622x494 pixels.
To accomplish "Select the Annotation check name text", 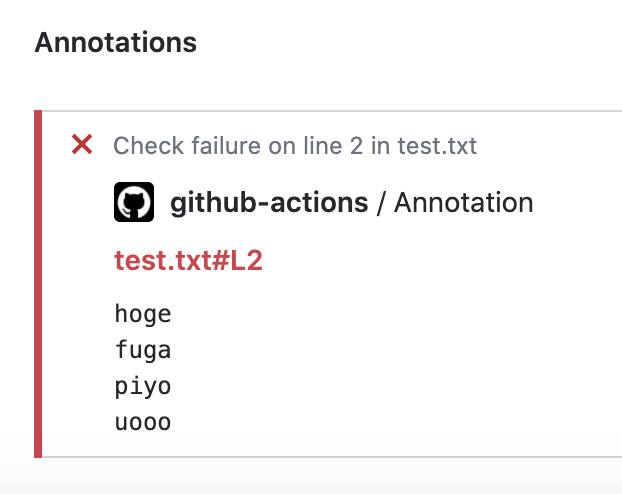I will 463,203.
